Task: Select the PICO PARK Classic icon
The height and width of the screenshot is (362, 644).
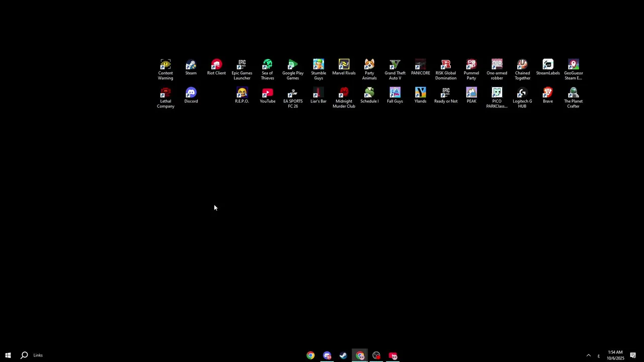Action: pyautogui.click(x=497, y=98)
